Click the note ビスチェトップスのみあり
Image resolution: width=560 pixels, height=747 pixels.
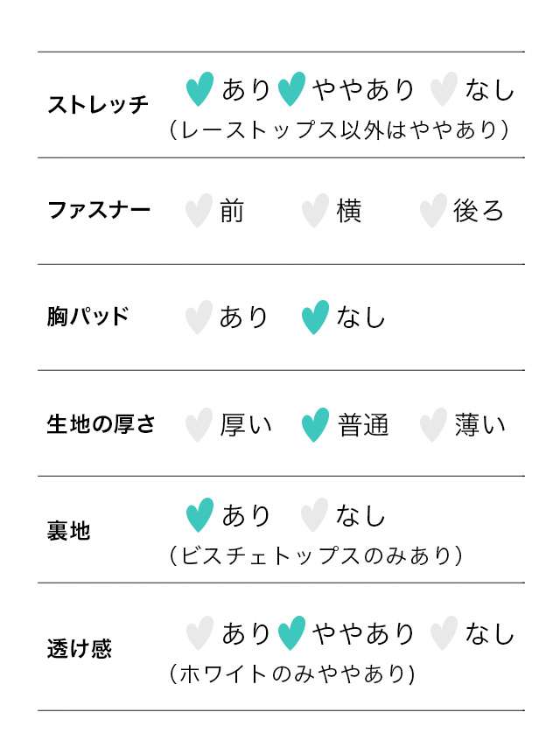coord(315,555)
